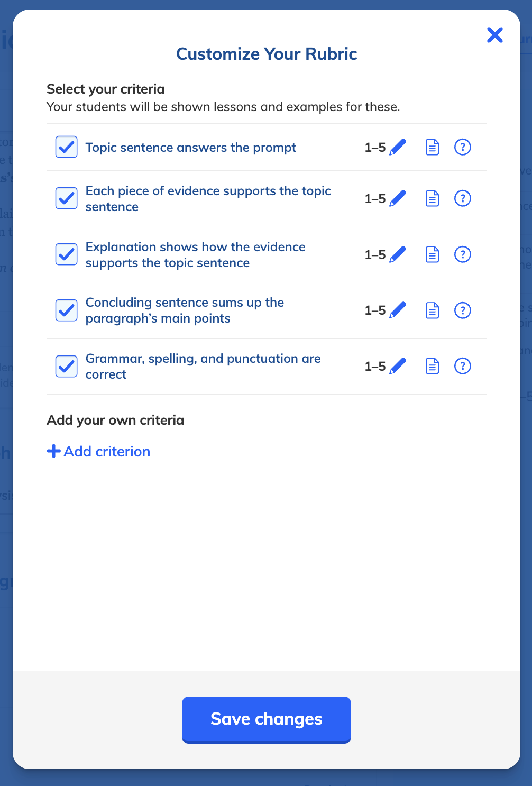Click the plus icon next to Add criterion
The height and width of the screenshot is (786, 532).
53,451
